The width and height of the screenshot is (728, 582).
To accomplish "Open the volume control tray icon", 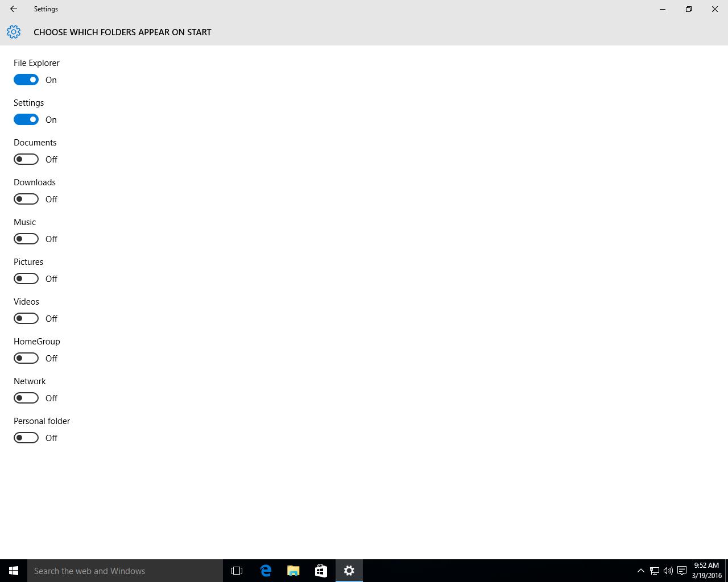I will [668, 571].
